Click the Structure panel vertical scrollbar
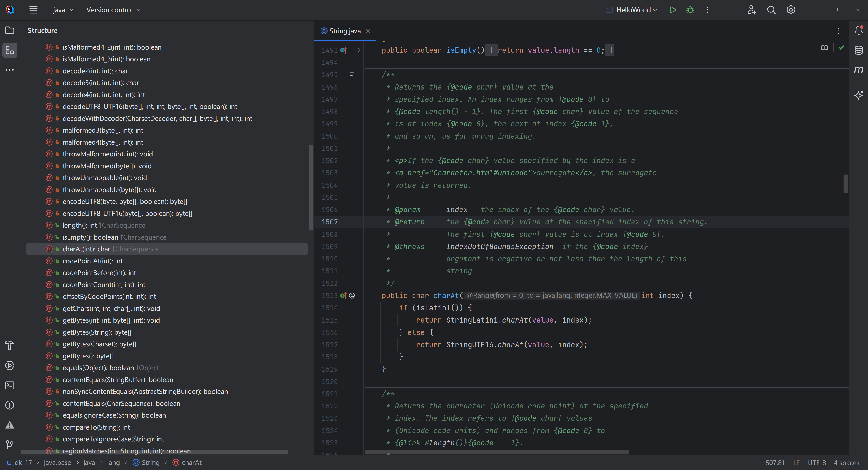The width and height of the screenshot is (868, 470). 311,188
